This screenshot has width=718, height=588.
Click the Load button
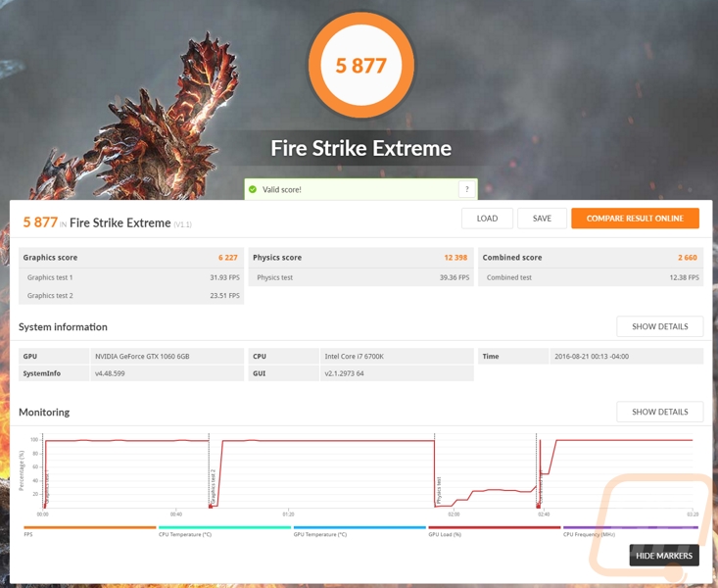pyautogui.click(x=487, y=219)
